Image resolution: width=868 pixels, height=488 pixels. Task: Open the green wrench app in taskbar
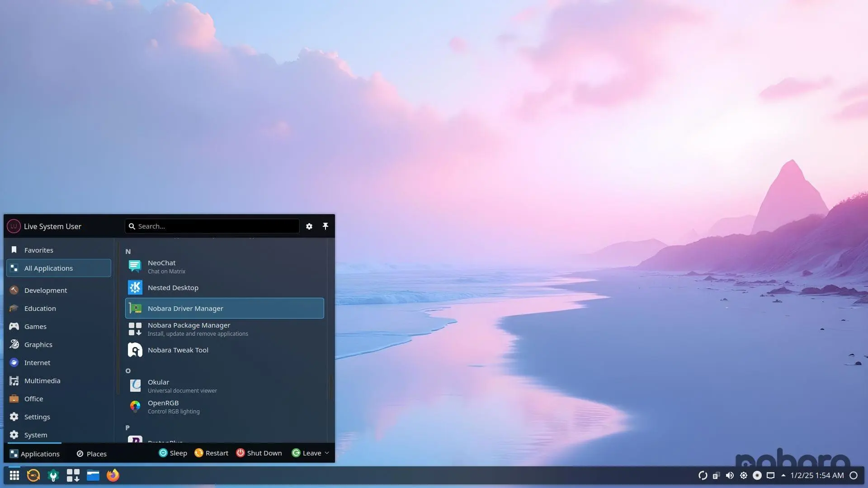coord(53,475)
